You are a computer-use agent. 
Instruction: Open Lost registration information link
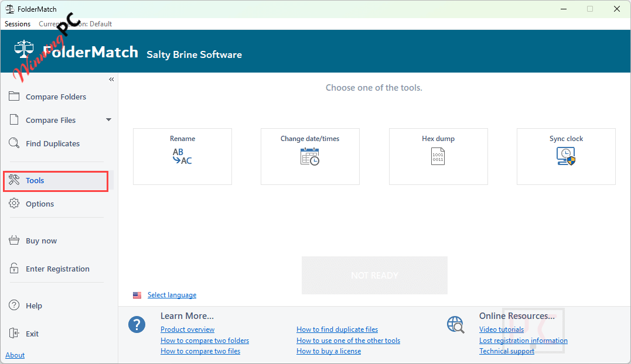[x=523, y=341]
